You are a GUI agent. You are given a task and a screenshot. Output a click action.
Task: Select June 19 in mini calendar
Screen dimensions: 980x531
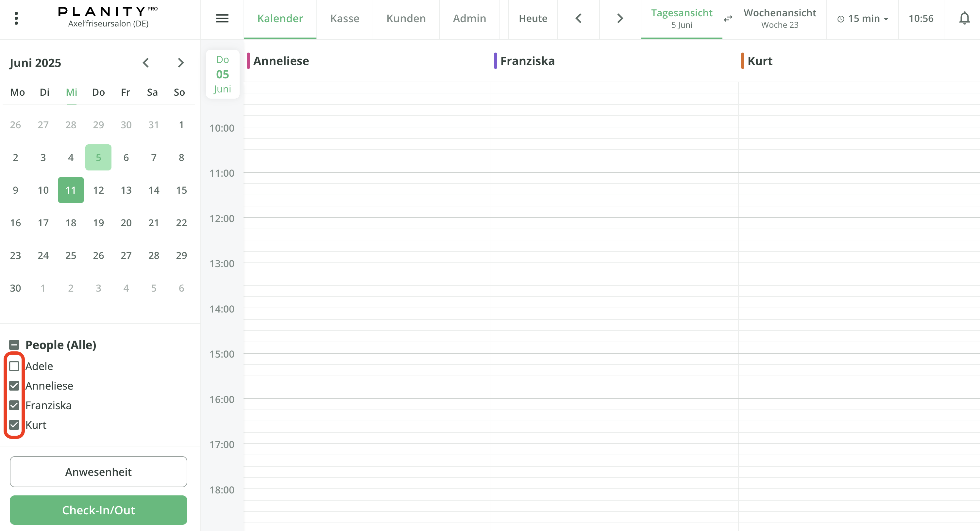coord(98,223)
